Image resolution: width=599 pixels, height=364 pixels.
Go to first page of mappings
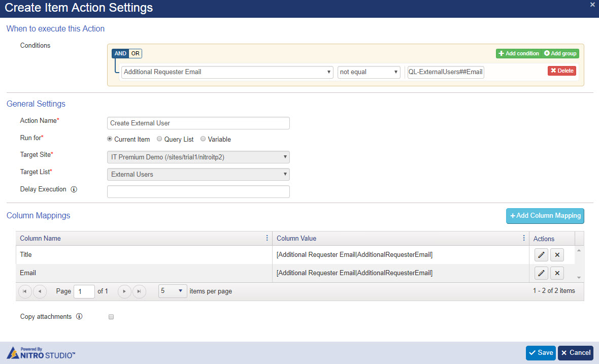click(x=24, y=291)
